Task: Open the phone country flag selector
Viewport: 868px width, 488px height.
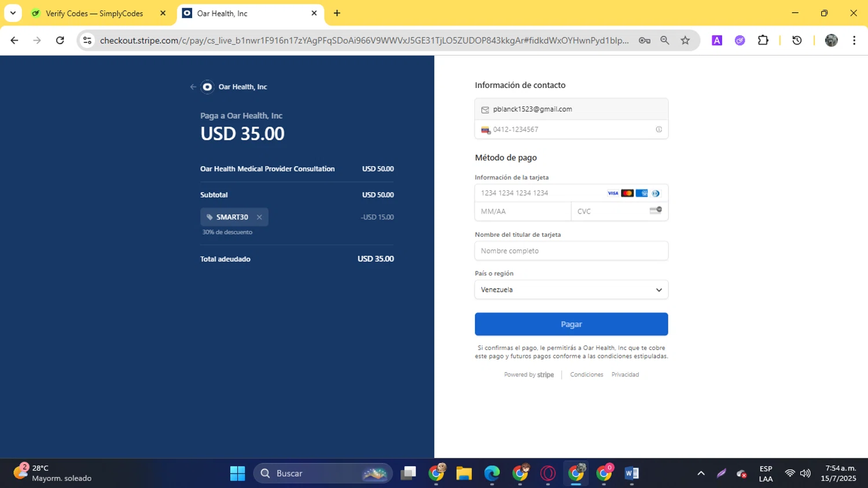Action: [486, 130]
